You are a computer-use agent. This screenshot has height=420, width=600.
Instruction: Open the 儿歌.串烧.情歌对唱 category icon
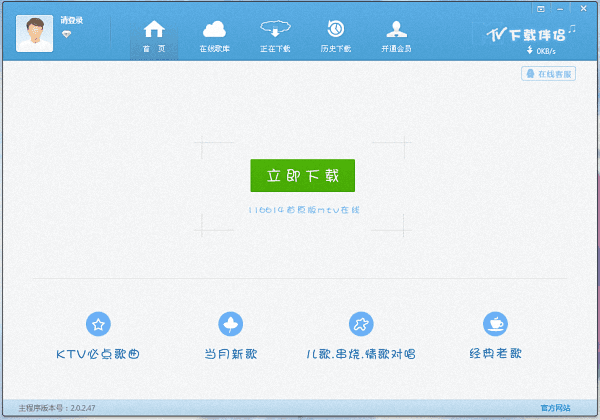click(x=360, y=323)
